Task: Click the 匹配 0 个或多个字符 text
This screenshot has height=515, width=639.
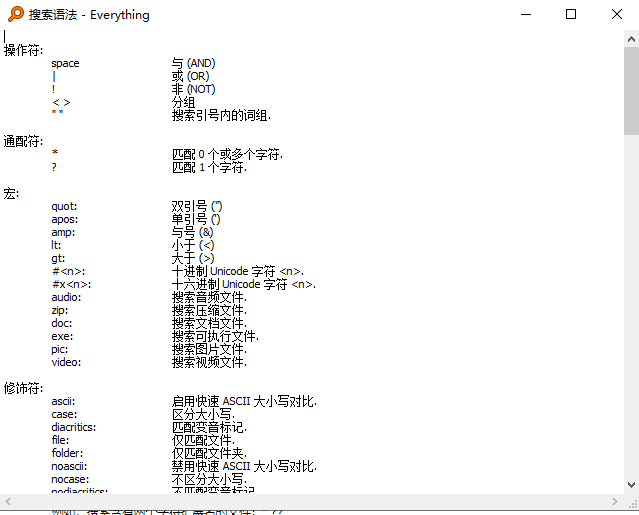Action: point(227,154)
